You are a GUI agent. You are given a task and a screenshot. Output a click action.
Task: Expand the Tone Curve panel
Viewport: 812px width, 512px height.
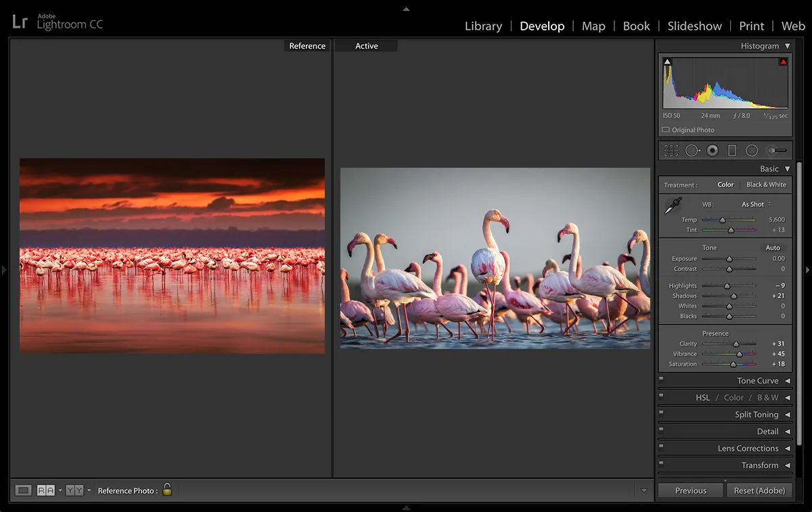pos(757,381)
